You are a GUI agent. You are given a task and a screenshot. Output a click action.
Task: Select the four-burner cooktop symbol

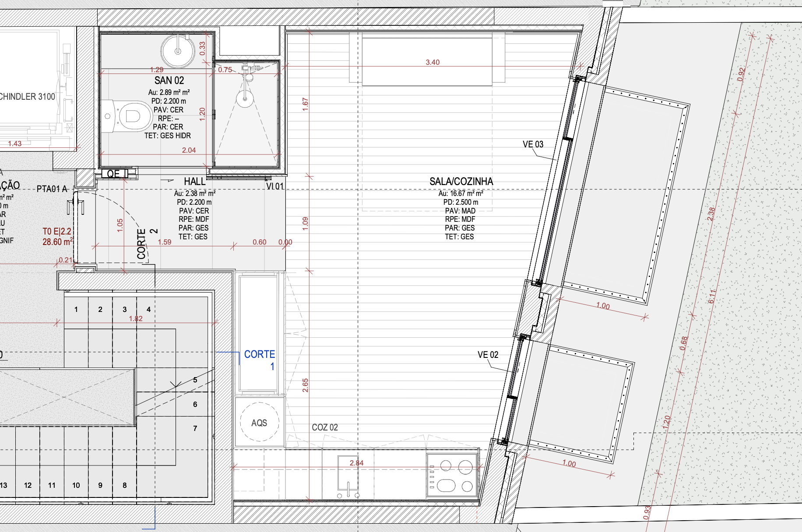click(x=452, y=476)
